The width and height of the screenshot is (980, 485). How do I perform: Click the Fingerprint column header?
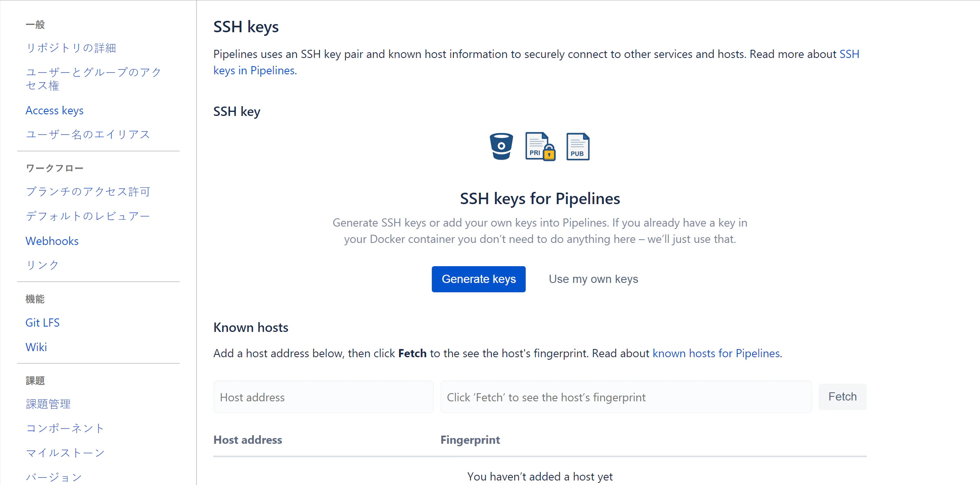coord(470,440)
